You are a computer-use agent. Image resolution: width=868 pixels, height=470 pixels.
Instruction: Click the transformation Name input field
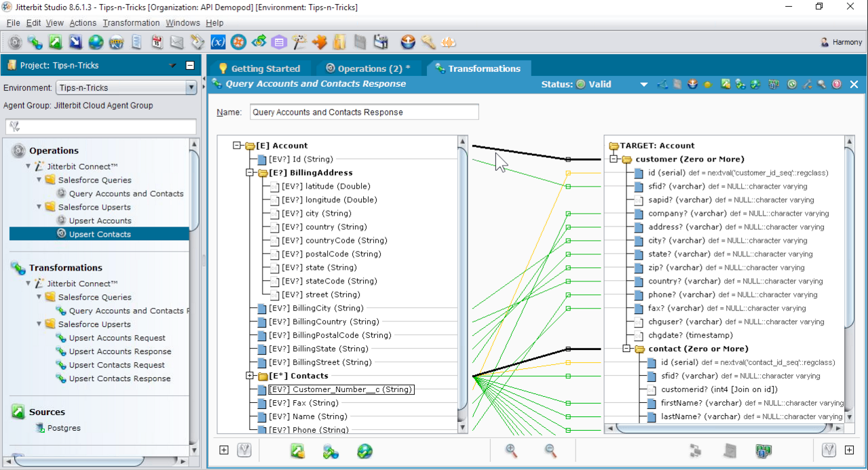point(364,113)
